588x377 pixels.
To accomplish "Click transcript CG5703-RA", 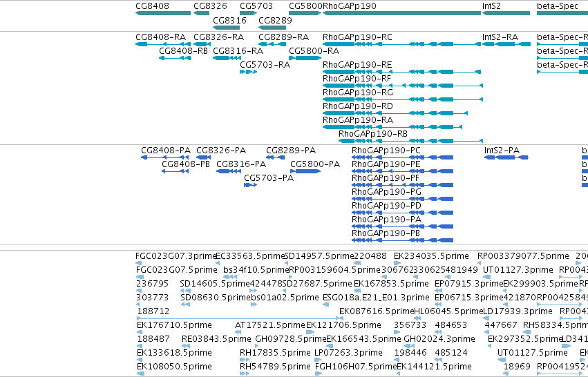I will tap(248, 72).
